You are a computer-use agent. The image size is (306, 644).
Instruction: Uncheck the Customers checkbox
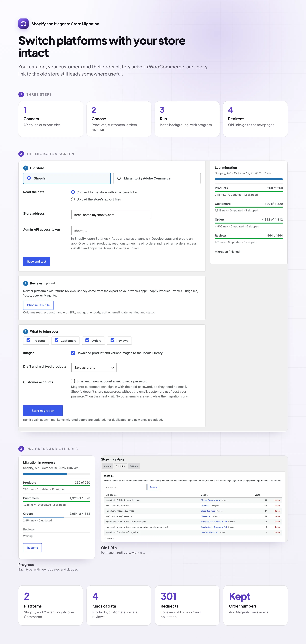[56, 340]
